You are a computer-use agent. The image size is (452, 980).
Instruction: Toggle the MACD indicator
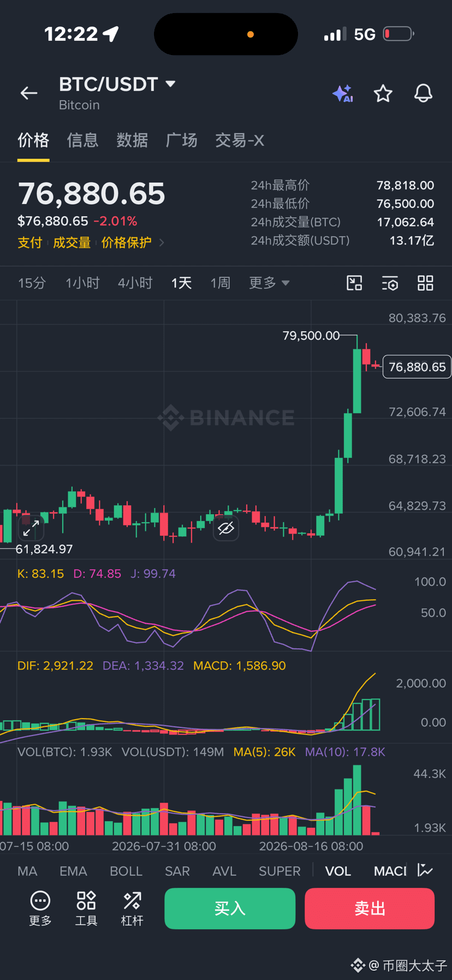(x=390, y=871)
